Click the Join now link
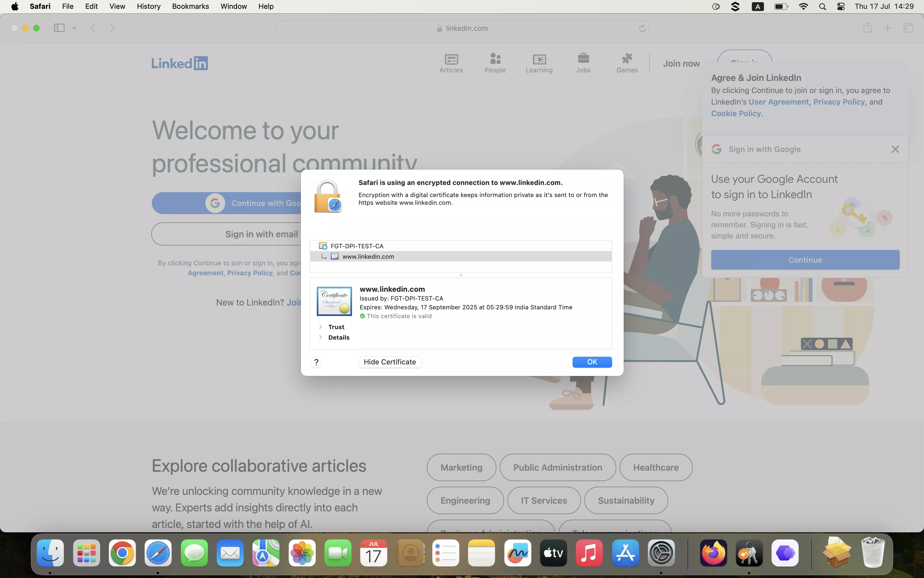 681,64
